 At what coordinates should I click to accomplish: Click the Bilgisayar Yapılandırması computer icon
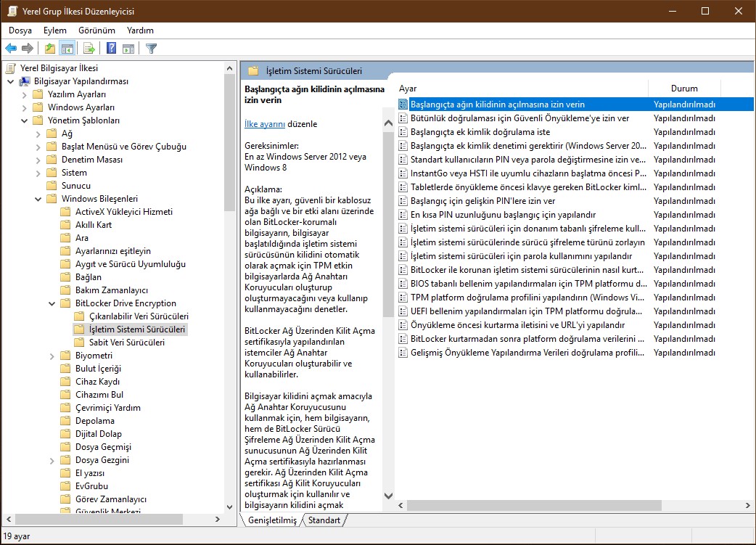[x=25, y=81]
